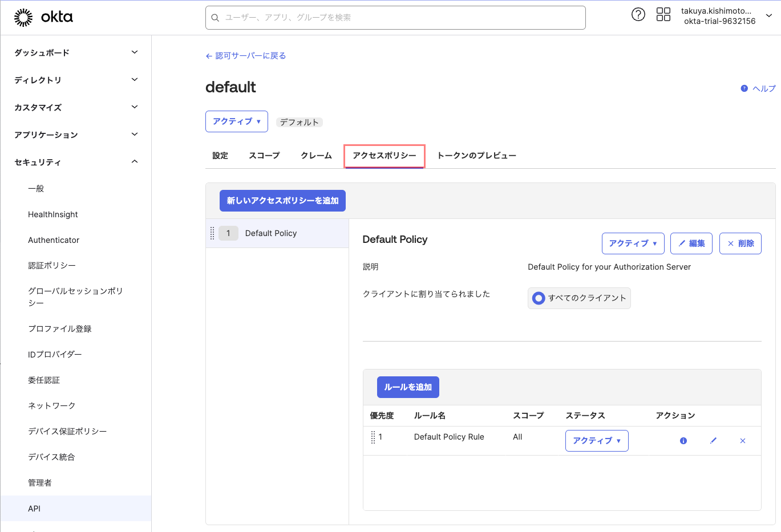
Task: Switch to the クレーム tab
Action: pos(316,156)
